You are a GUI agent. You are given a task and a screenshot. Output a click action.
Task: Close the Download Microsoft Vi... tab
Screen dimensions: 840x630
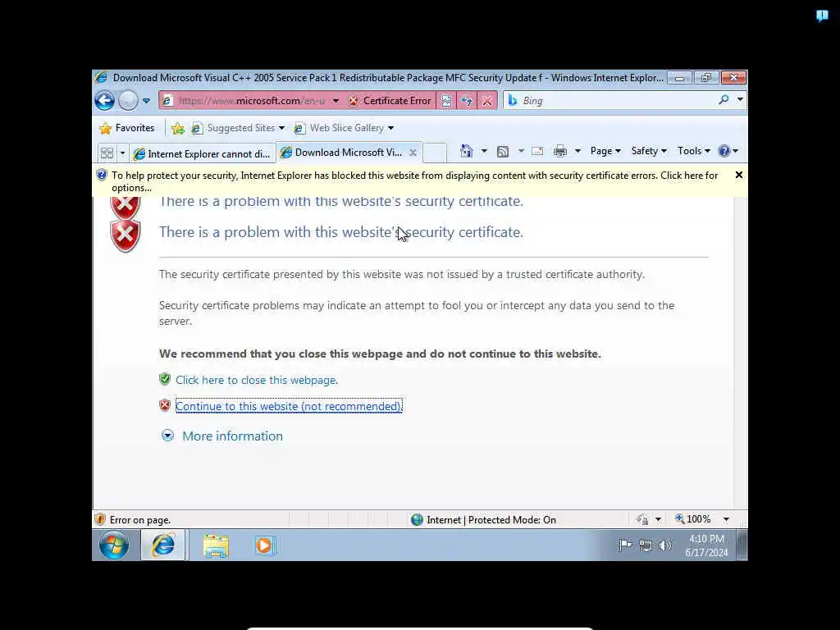click(413, 153)
